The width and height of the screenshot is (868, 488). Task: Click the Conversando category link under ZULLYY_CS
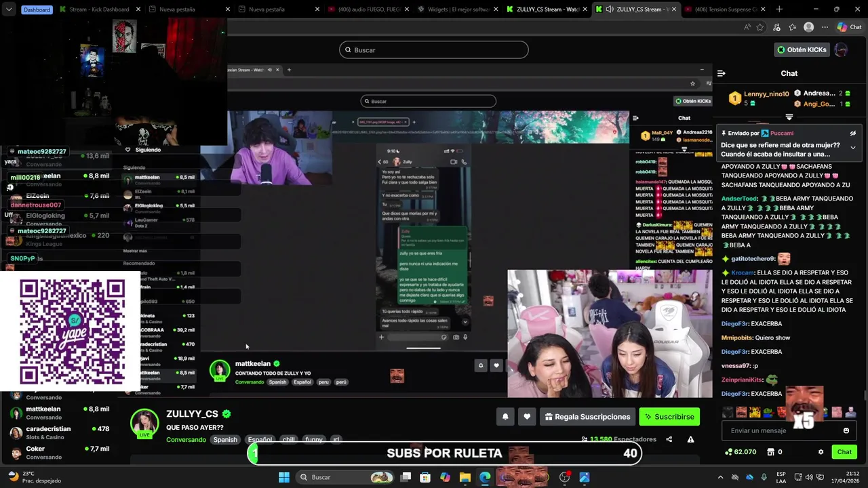tap(186, 440)
